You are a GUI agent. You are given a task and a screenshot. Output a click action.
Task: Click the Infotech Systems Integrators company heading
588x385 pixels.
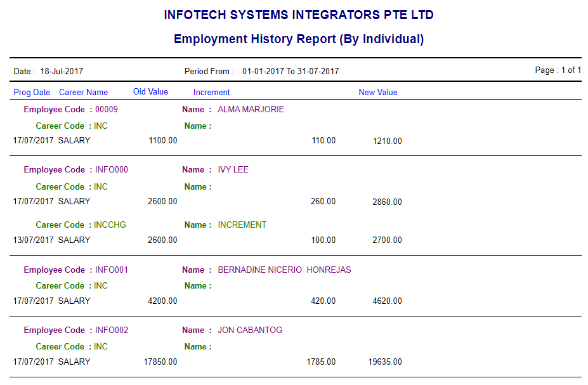(298, 15)
